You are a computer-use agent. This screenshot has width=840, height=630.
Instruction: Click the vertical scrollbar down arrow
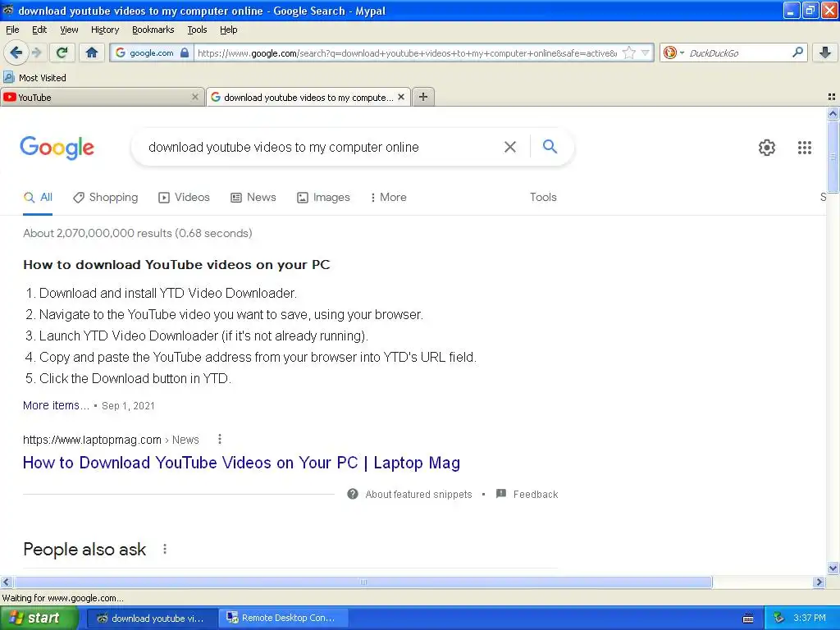pyautogui.click(x=833, y=568)
